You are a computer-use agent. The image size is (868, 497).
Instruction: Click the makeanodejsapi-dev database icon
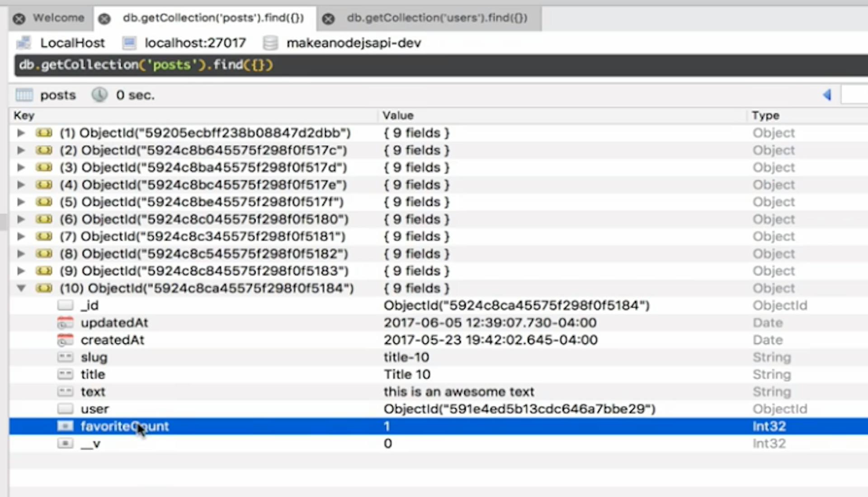tap(270, 43)
